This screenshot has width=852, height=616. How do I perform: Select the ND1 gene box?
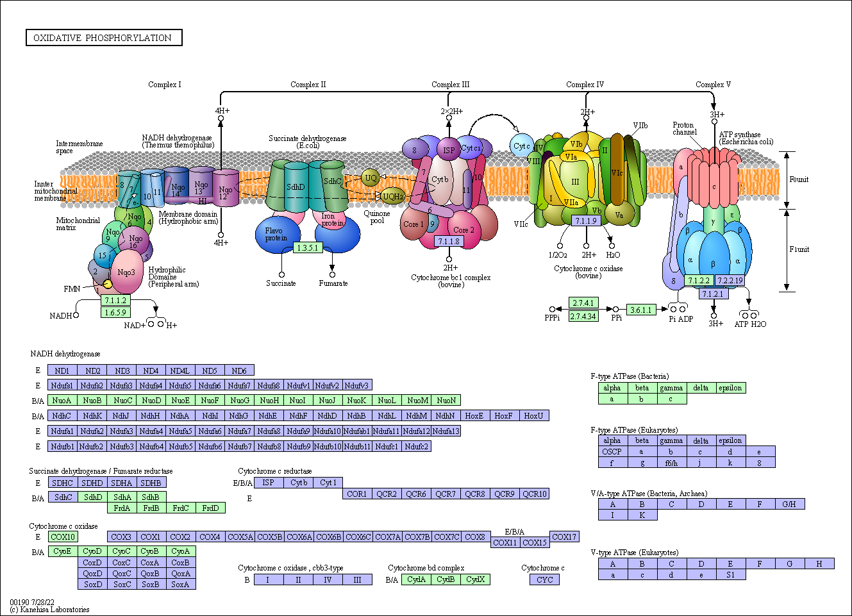63,370
